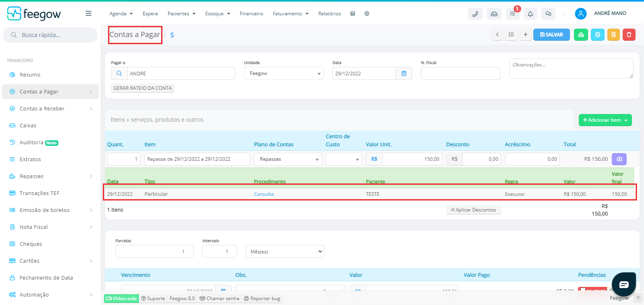Click the Suporte footer button
This screenshot has width=644, height=305.
[x=153, y=299]
